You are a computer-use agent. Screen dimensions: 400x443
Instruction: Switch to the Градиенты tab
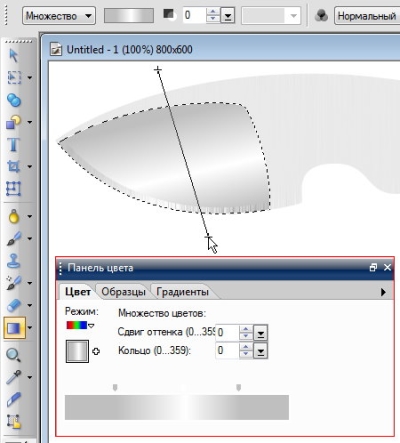182,292
